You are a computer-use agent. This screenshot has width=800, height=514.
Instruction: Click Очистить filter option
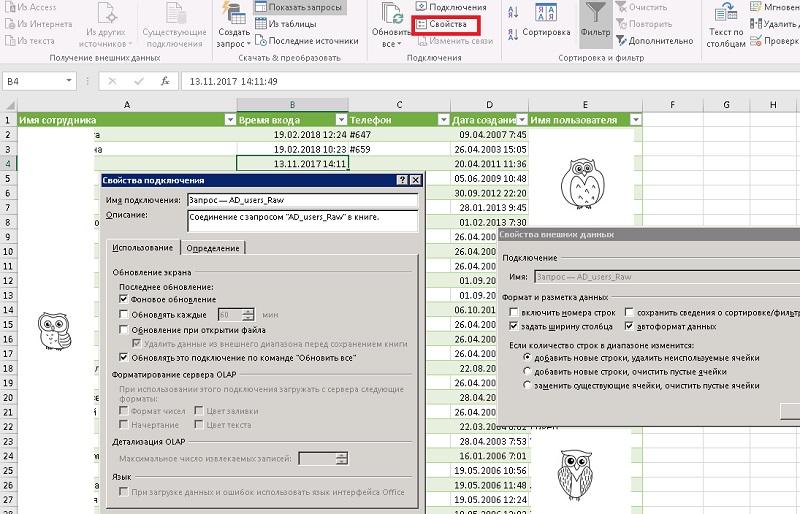641,7
